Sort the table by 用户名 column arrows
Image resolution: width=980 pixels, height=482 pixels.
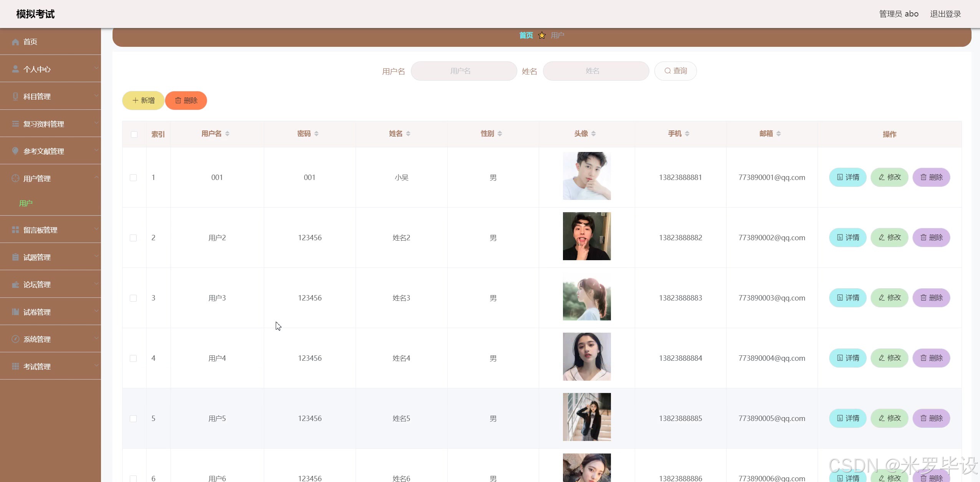227,134
